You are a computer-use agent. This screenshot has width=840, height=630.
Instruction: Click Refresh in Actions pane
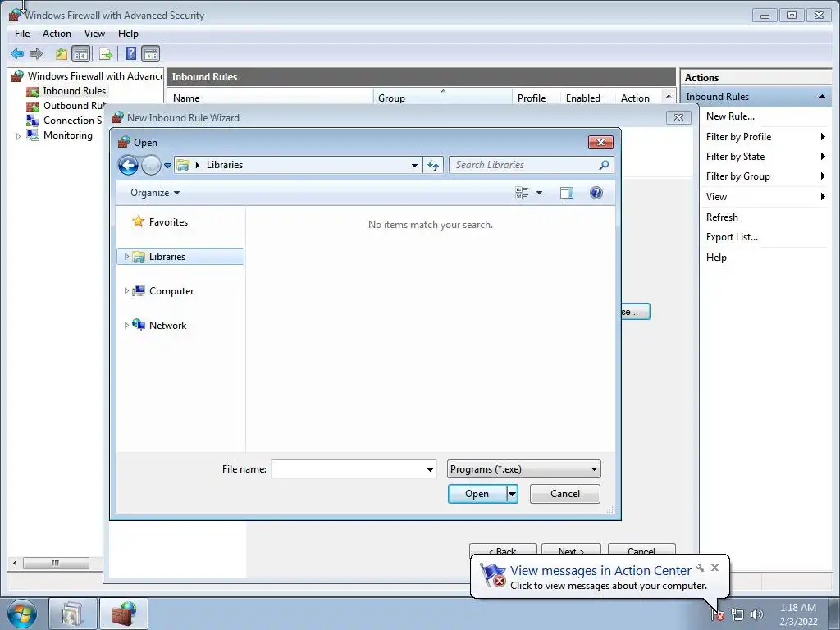point(722,217)
